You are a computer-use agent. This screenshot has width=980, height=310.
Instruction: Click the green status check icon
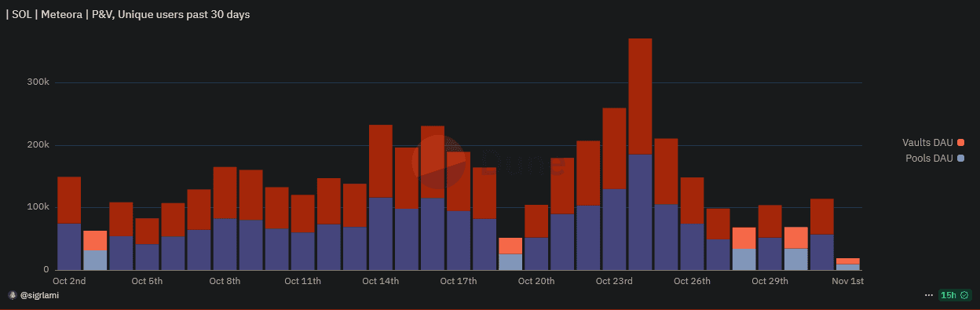coord(965,295)
